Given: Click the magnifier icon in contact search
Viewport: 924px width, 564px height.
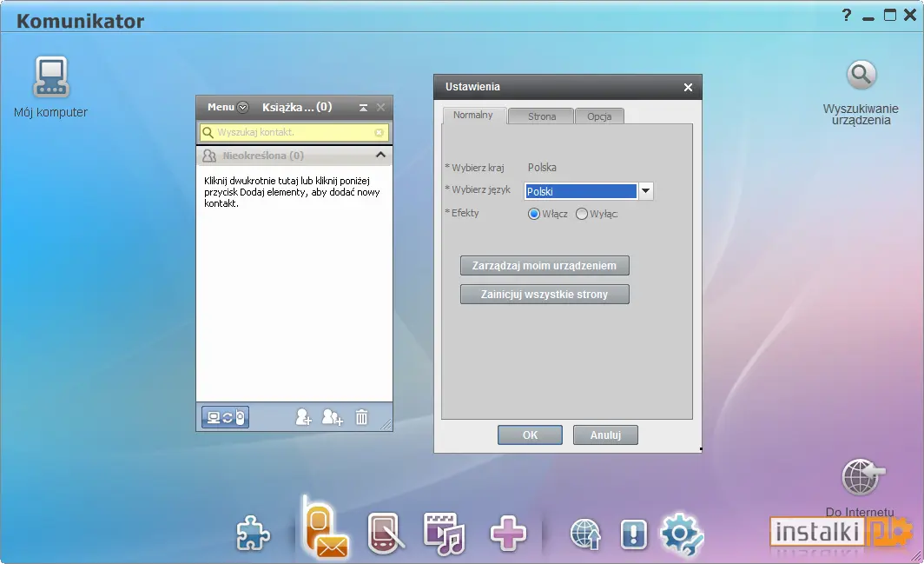Looking at the screenshot, I should (208, 132).
